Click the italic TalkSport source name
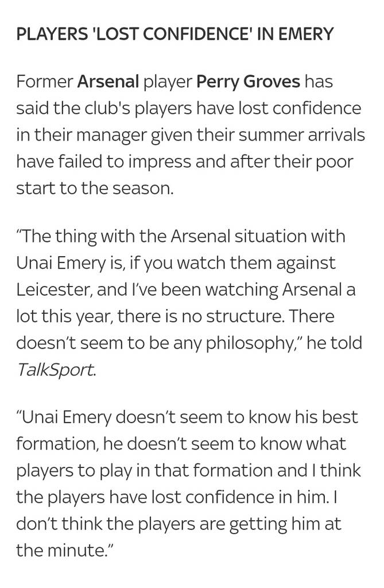 (56, 370)
